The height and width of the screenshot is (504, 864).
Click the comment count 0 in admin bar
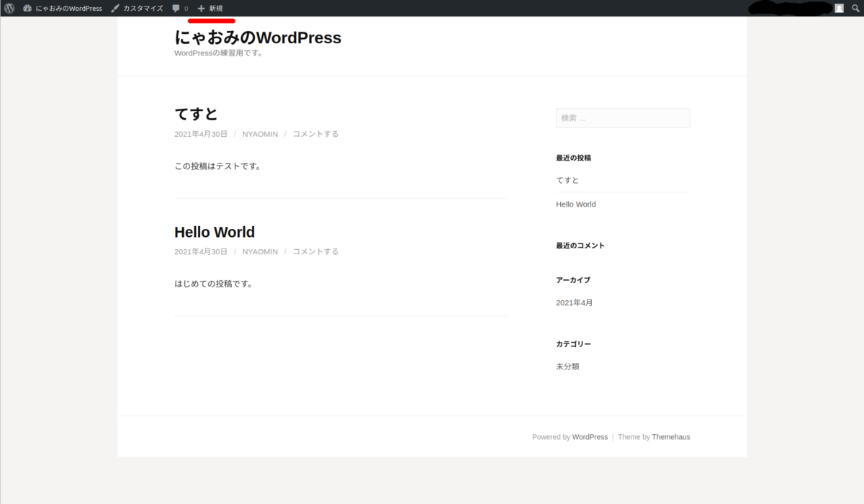tap(186, 9)
